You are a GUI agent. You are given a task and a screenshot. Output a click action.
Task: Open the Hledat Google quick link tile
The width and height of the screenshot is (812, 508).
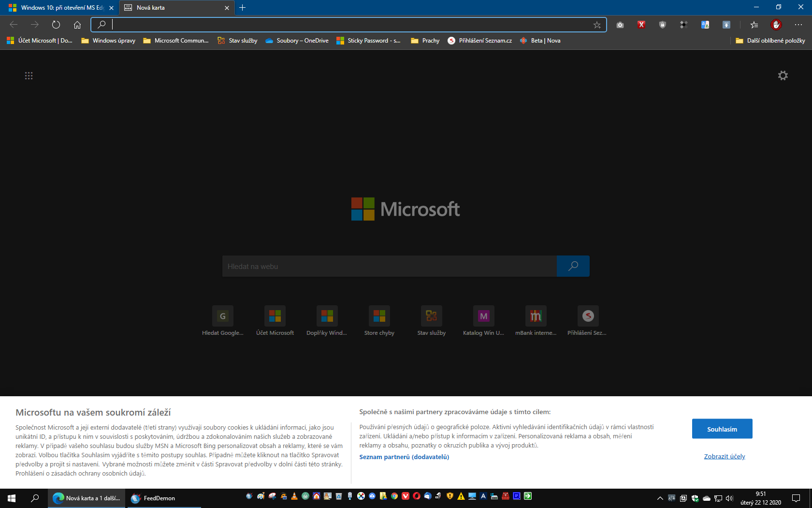pos(223,321)
